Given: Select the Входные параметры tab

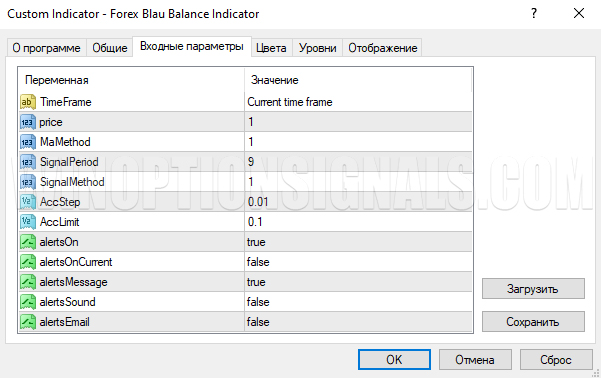Looking at the screenshot, I should tap(192, 46).
